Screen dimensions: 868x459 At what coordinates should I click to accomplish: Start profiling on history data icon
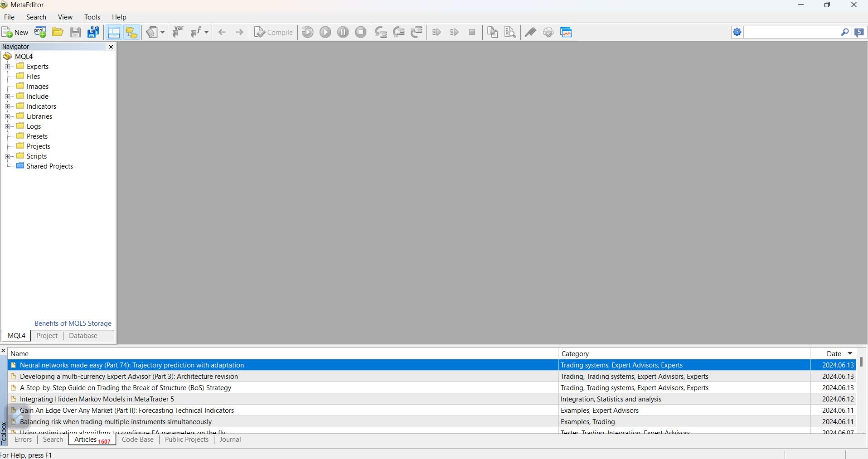tap(454, 32)
